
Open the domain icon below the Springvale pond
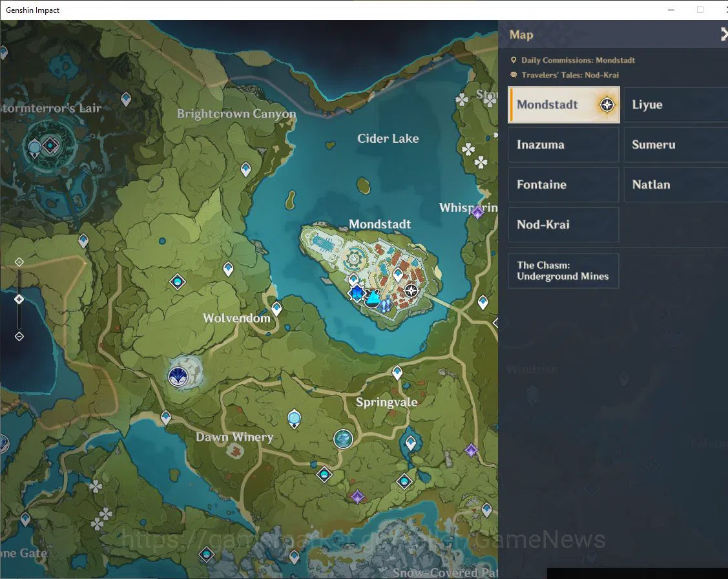[x=404, y=481]
